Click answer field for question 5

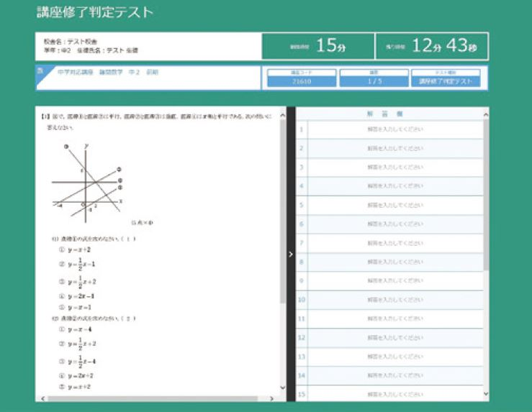395,205
